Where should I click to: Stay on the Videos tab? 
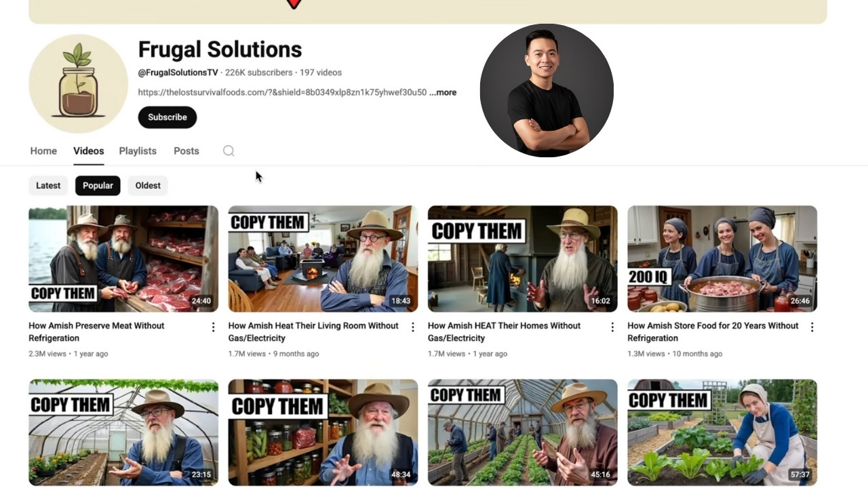[x=88, y=150]
